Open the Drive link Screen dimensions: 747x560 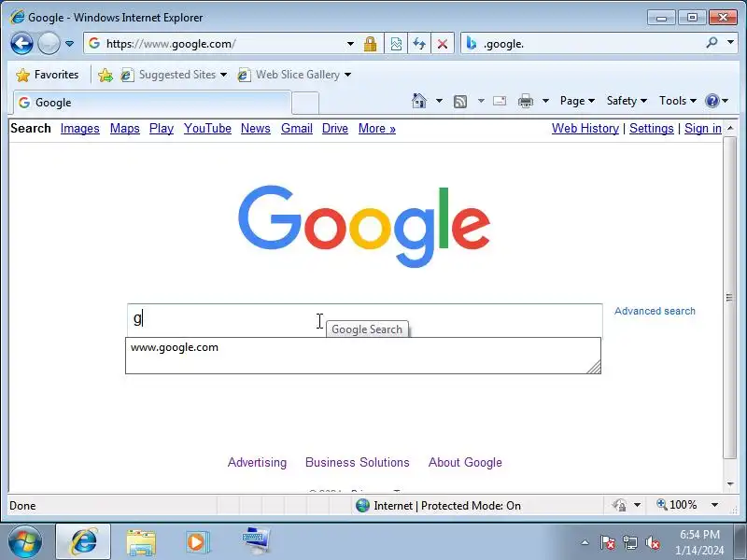point(335,129)
